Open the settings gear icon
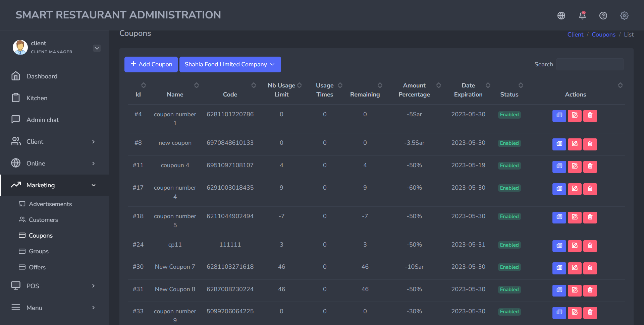This screenshot has height=325, width=644. pyautogui.click(x=624, y=15)
